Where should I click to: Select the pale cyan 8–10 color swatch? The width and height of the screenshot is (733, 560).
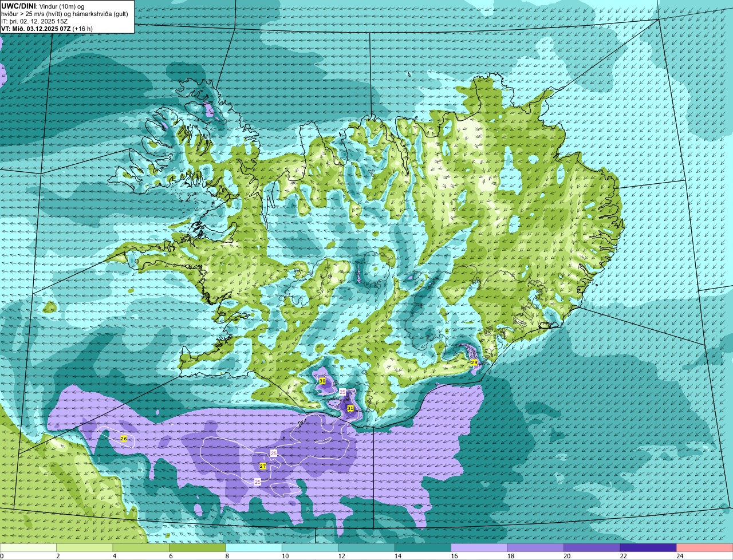pos(255,548)
